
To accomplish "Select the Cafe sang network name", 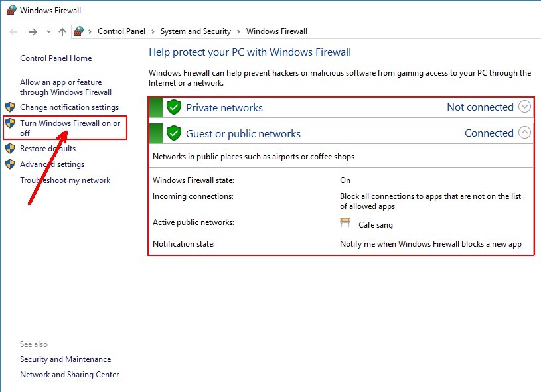I will (x=376, y=225).
